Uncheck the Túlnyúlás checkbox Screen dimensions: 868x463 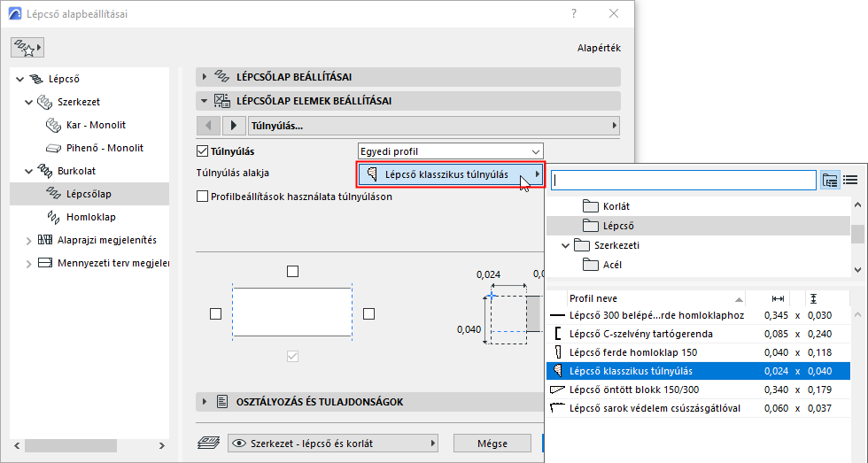click(203, 151)
